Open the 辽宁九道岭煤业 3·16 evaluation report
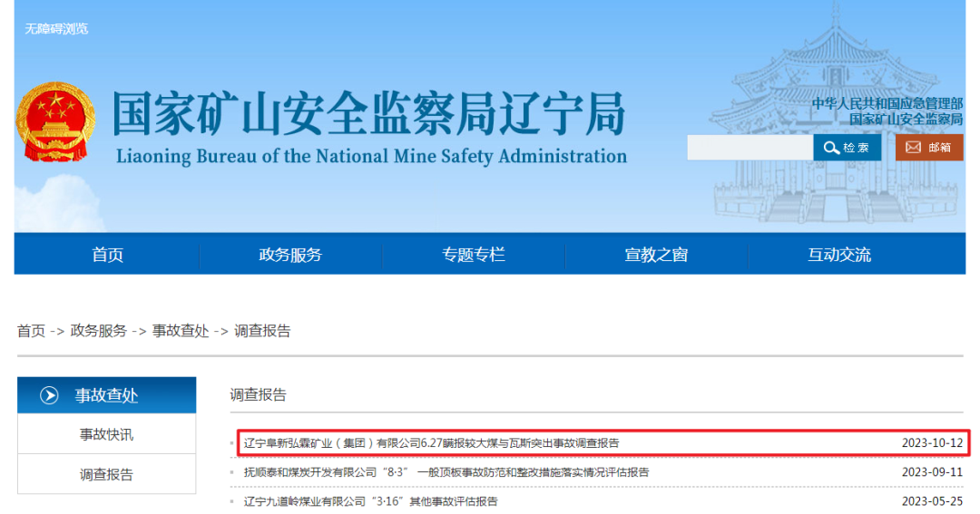Image resolution: width=980 pixels, height=514 pixels. (370, 501)
